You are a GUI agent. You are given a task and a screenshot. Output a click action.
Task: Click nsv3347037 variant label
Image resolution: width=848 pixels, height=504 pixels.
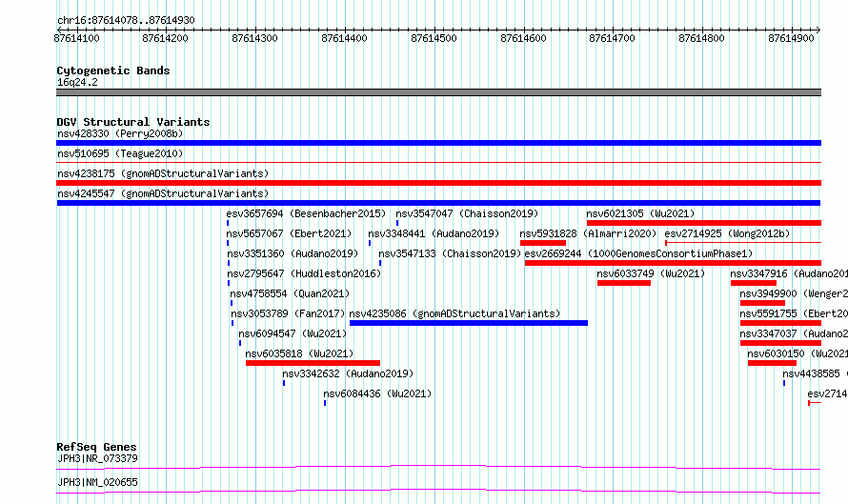794,333
